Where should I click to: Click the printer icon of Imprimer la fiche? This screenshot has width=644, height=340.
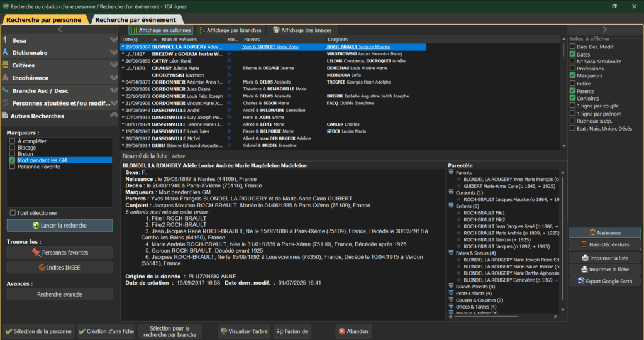tap(584, 270)
